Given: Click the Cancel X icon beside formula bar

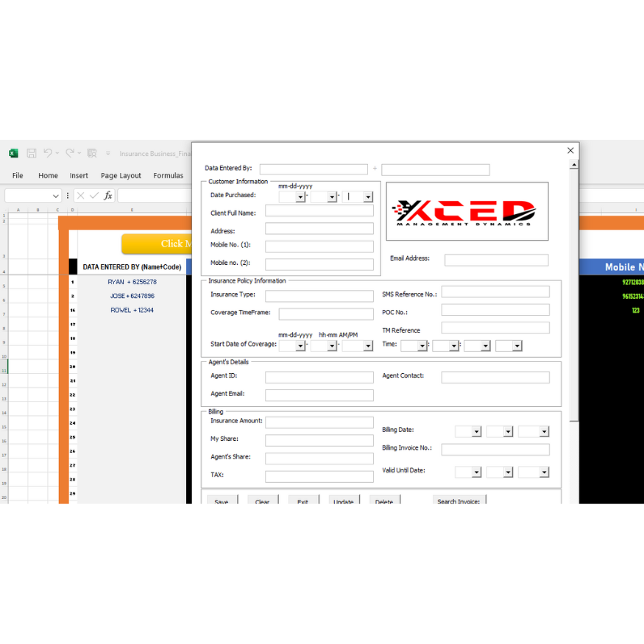Looking at the screenshot, I should point(81,195).
